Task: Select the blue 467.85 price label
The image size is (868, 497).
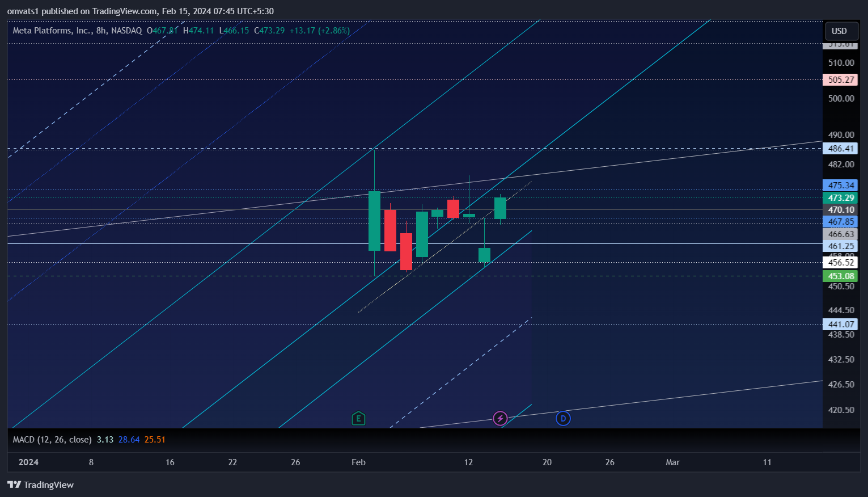Action: click(x=840, y=222)
